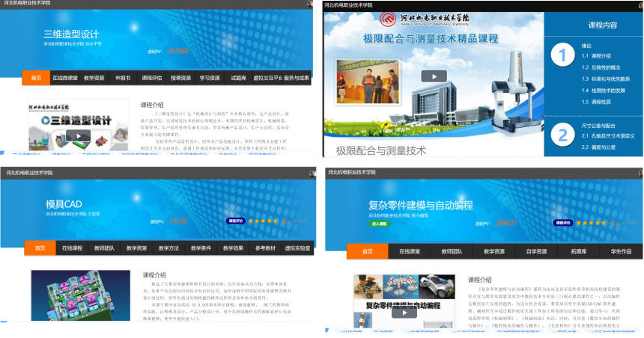
Task: Click the number 2 chapter circle icon
Action: [562, 135]
